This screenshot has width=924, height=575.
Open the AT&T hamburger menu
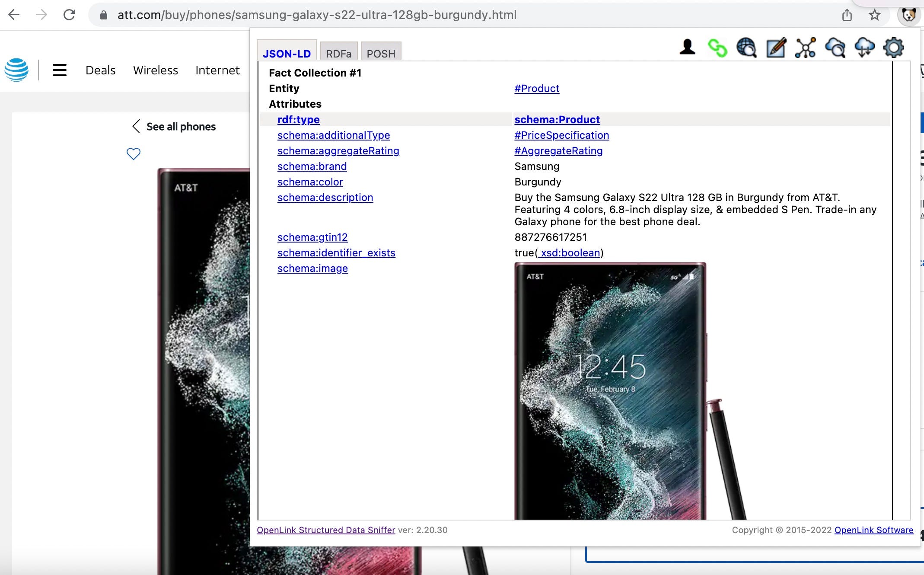60,70
